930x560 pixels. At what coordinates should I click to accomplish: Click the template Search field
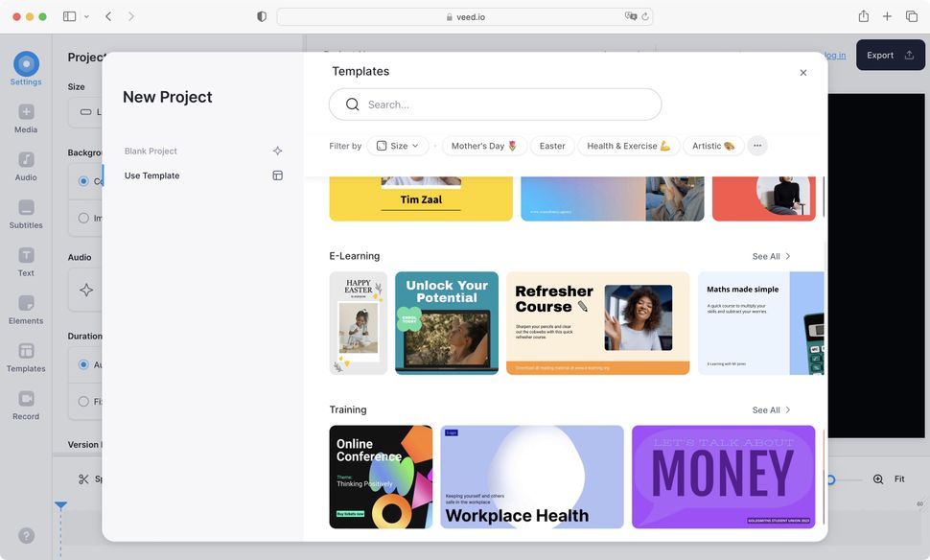496,105
